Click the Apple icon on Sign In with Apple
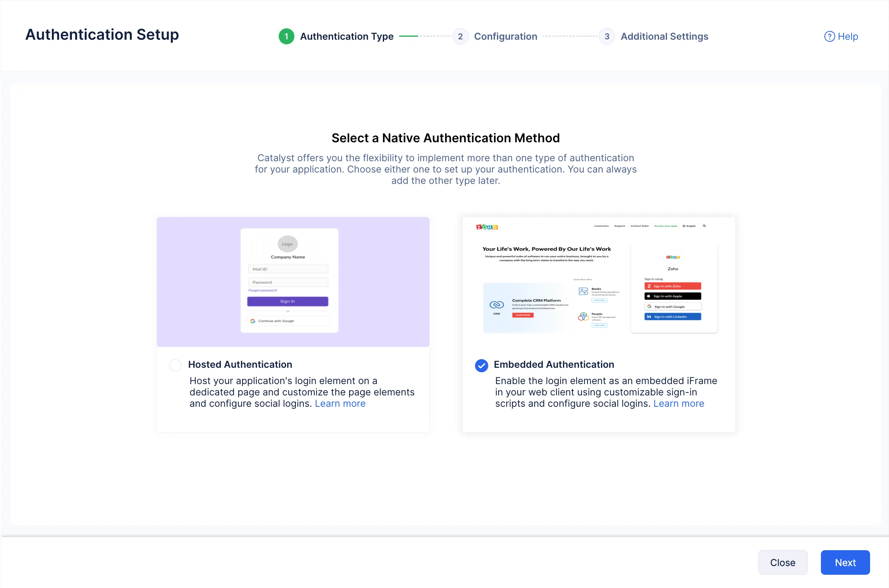The width and height of the screenshot is (889, 588). pos(648,296)
